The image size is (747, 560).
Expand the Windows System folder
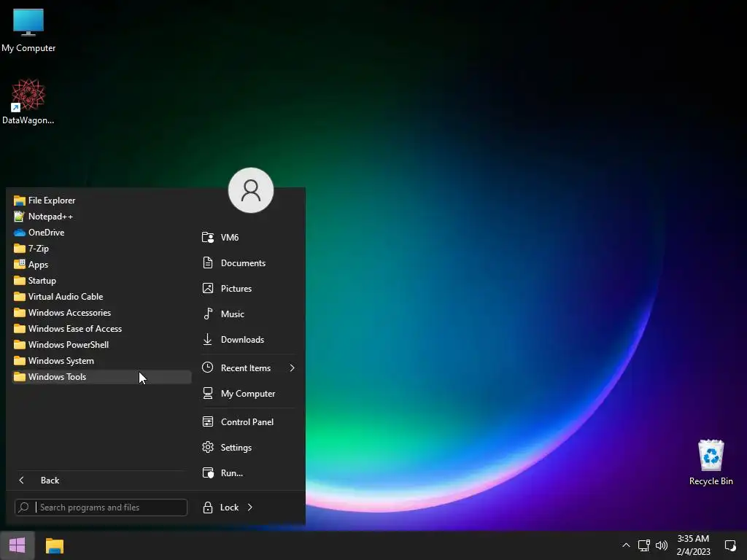pos(101,360)
